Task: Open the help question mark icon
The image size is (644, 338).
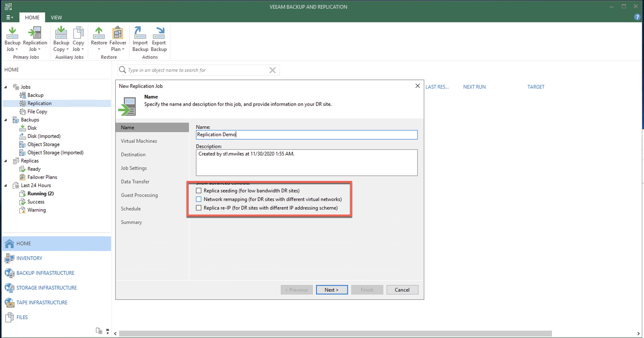Action: click(637, 17)
